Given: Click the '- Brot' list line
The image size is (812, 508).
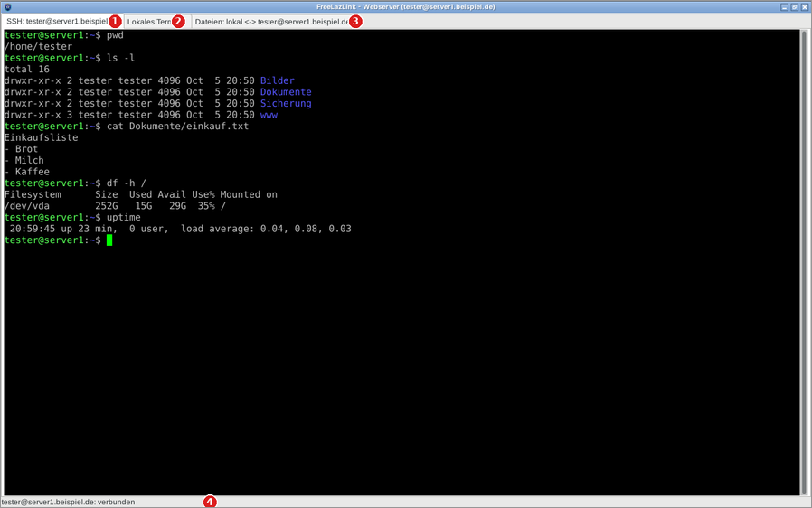Looking at the screenshot, I should tap(21, 148).
